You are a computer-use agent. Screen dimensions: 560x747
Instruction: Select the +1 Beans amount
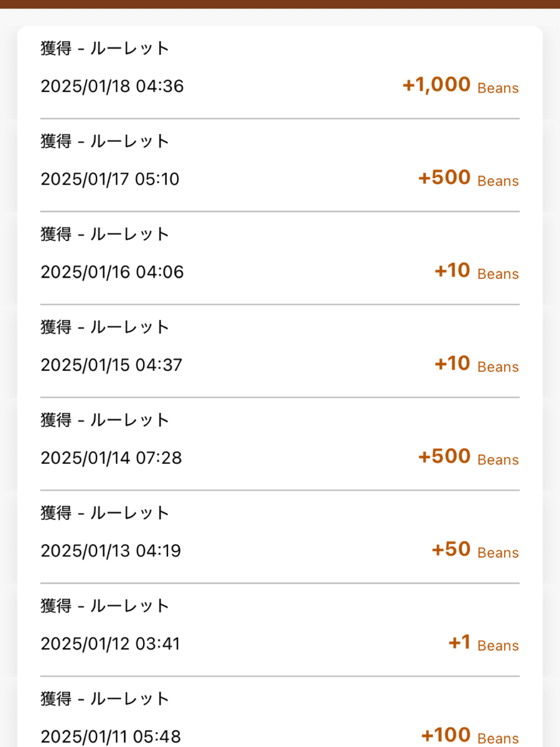483,644
